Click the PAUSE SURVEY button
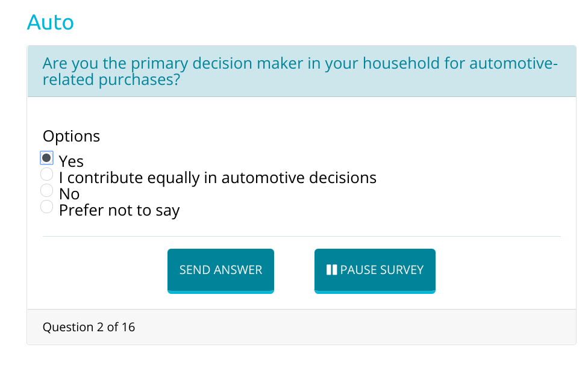588x377 pixels. (375, 270)
